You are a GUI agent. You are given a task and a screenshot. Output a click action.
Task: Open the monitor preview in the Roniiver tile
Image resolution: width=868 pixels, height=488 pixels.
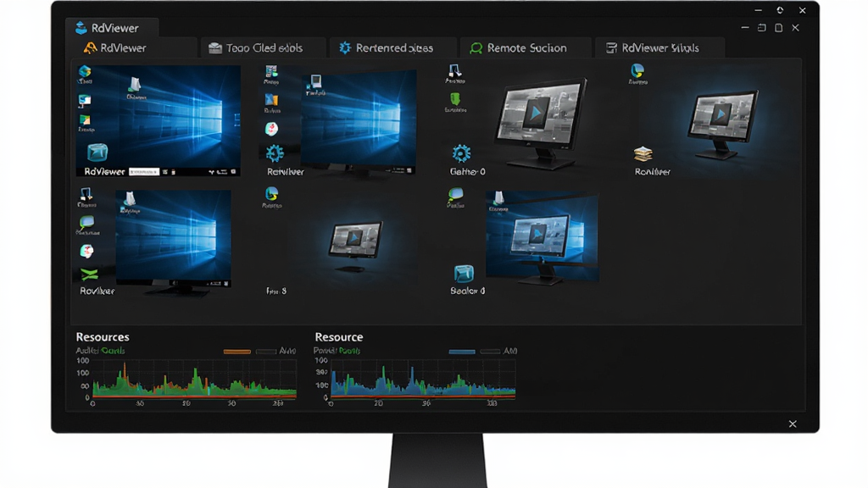[x=722, y=124]
